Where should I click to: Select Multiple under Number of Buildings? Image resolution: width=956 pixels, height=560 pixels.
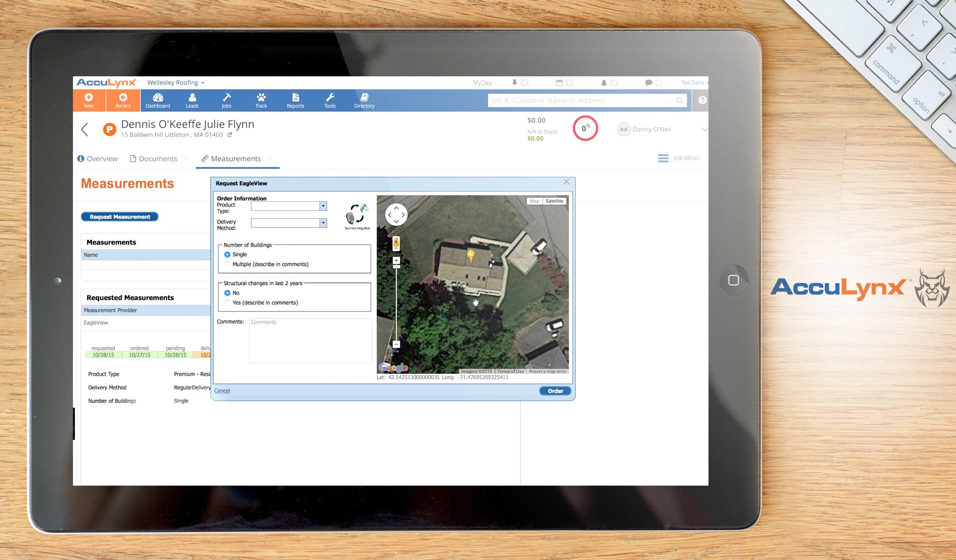tap(228, 264)
